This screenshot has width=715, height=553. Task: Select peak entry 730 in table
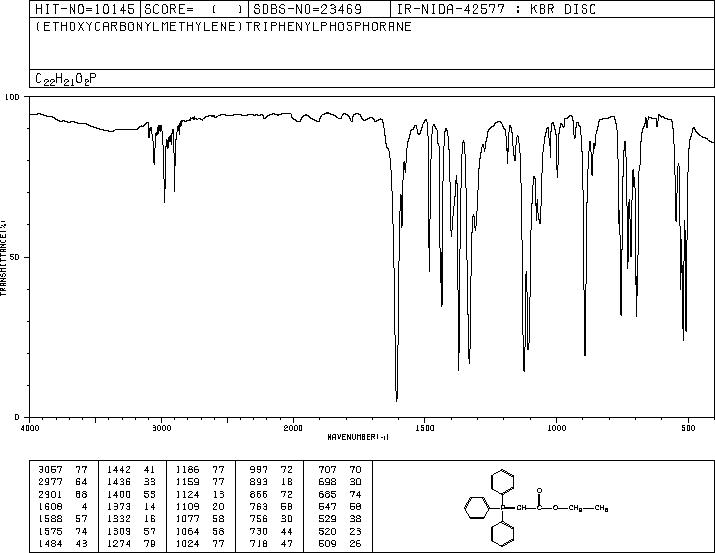[x=271, y=532]
